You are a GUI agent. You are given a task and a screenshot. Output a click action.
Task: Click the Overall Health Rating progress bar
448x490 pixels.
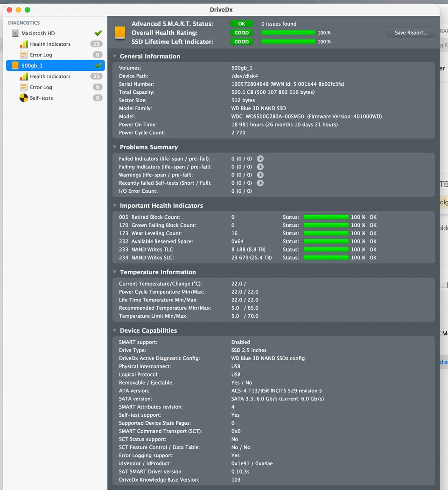pos(288,33)
